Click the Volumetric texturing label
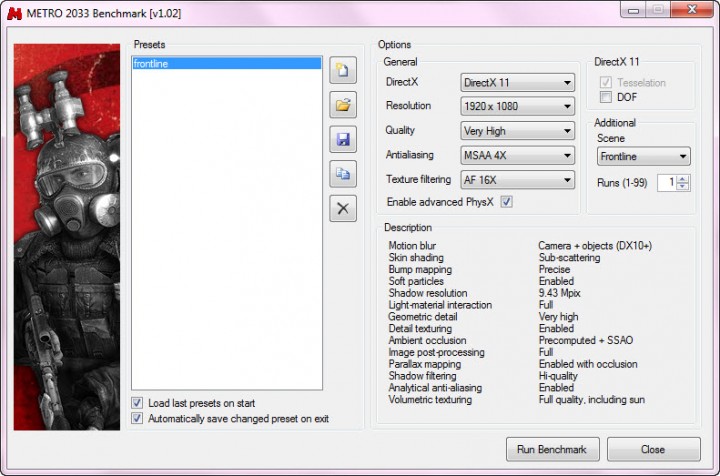Screen dimensions: 720x476 coord(430,399)
